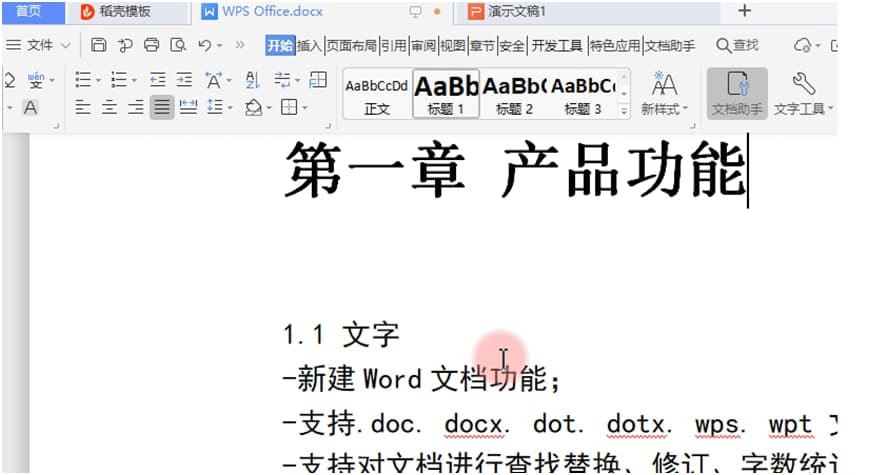Open the 文字工具 dropdown
The image size is (869, 475).
(803, 93)
